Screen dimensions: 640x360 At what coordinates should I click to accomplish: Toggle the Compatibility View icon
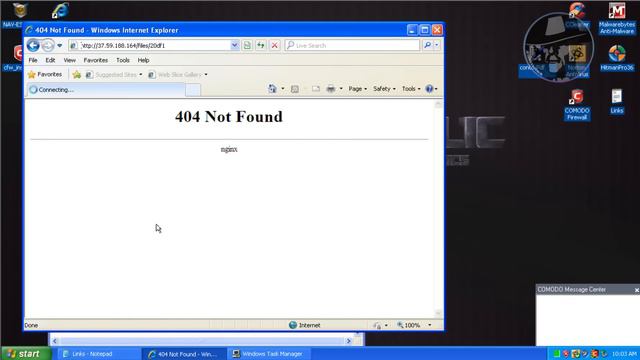click(247, 45)
